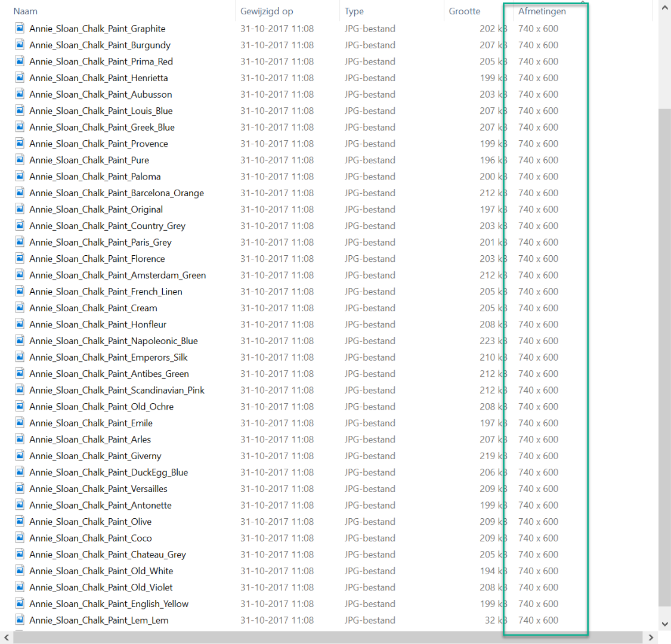
Task: Click file icon next to Provence
Action: tap(20, 143)
